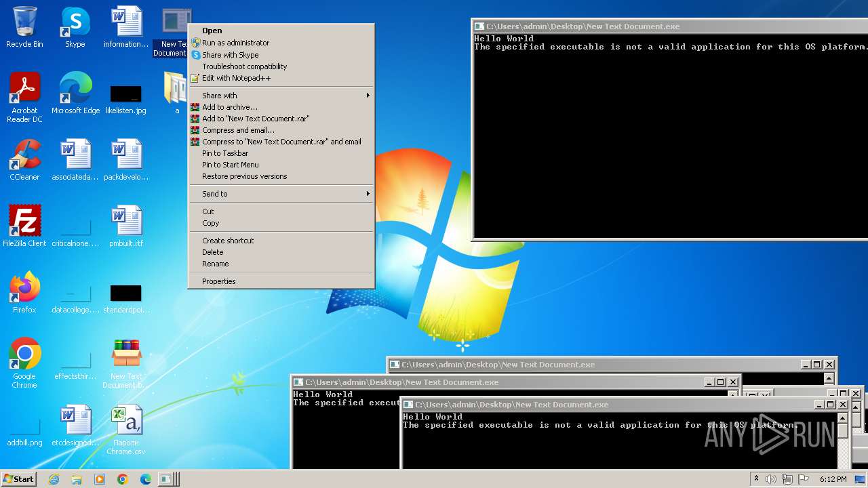Viewport: 868px width, 488px height.
Task: Open Microsoft Edge from the taskbar
Action: click(146, 479)
